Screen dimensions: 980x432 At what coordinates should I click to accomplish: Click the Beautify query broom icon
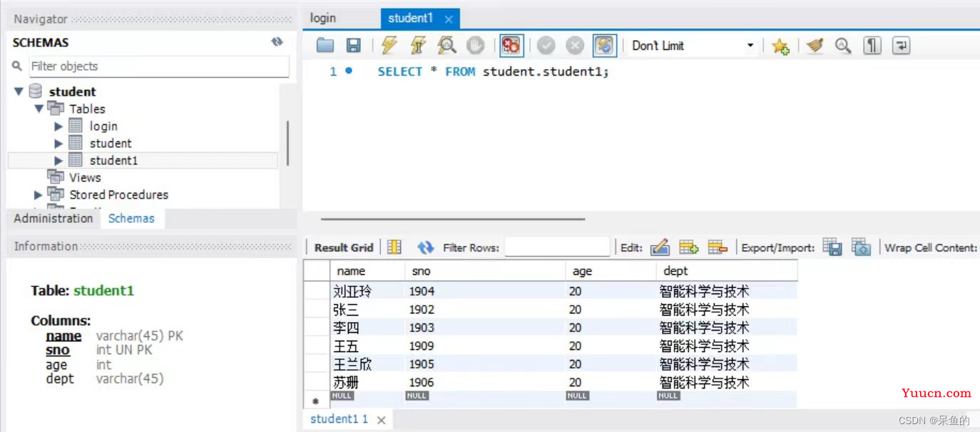(x=815, y=46)
